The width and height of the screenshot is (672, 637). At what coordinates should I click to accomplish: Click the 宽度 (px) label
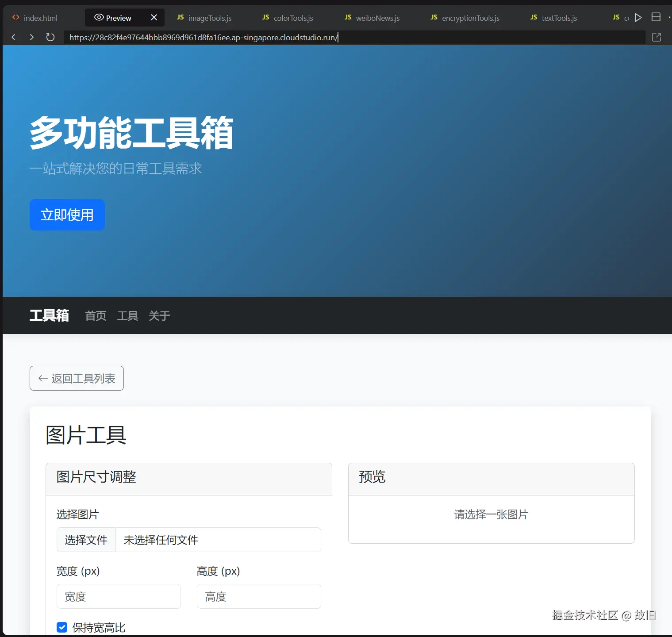78,571
